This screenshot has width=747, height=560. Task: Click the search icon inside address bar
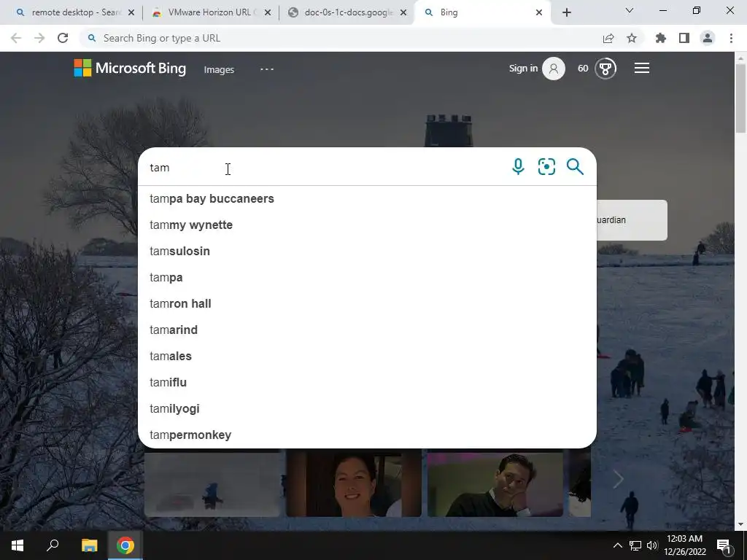pyautogui.click(x=92, y=38)
